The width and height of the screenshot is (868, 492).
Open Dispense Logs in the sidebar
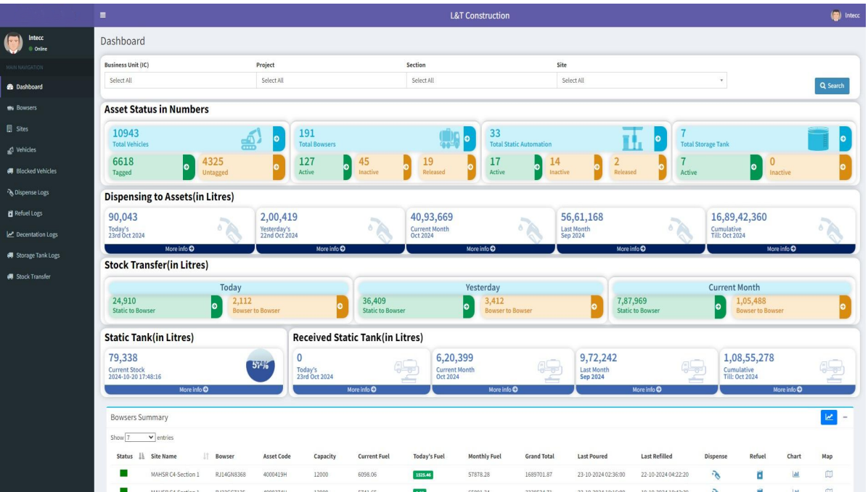[x=47, y=192]
